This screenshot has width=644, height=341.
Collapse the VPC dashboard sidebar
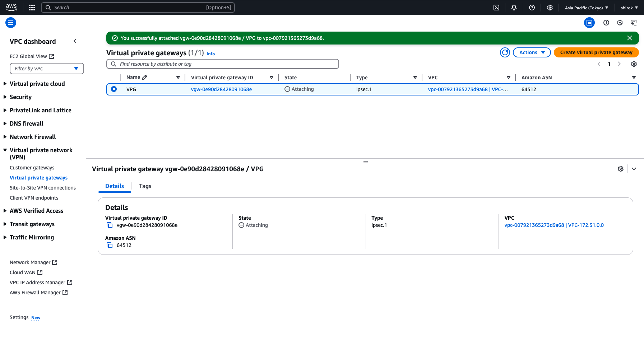point(75,41)
